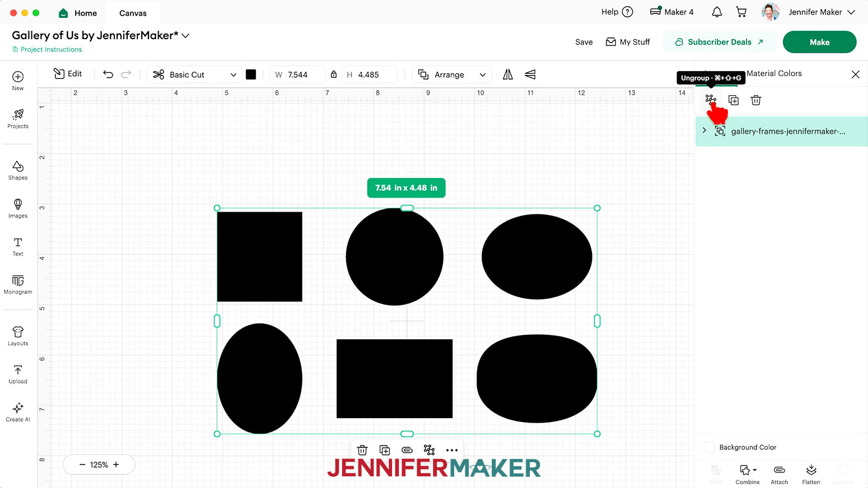Open notifications bell

717,12
